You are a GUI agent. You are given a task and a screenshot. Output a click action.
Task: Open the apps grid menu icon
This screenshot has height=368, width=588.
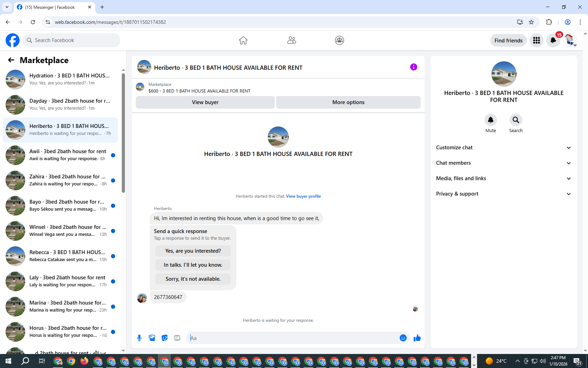pyautogui.click(x=537, y=40)
